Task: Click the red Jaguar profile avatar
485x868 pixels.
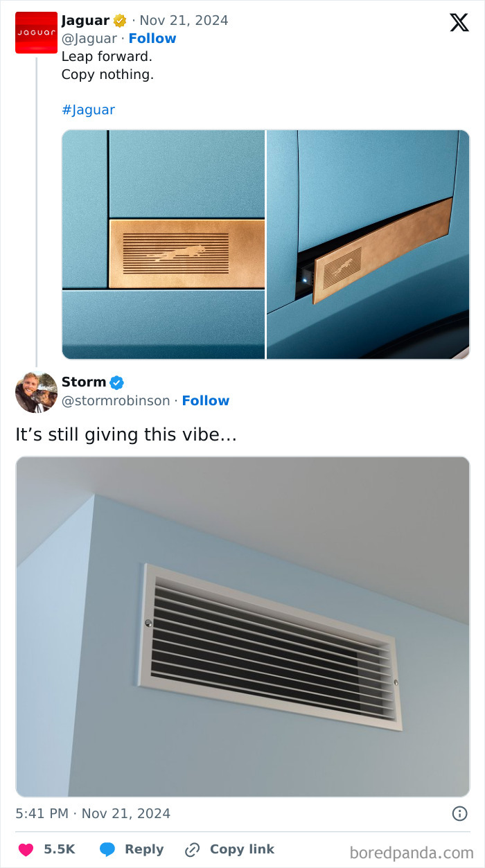Action: (x=36, y=33)
